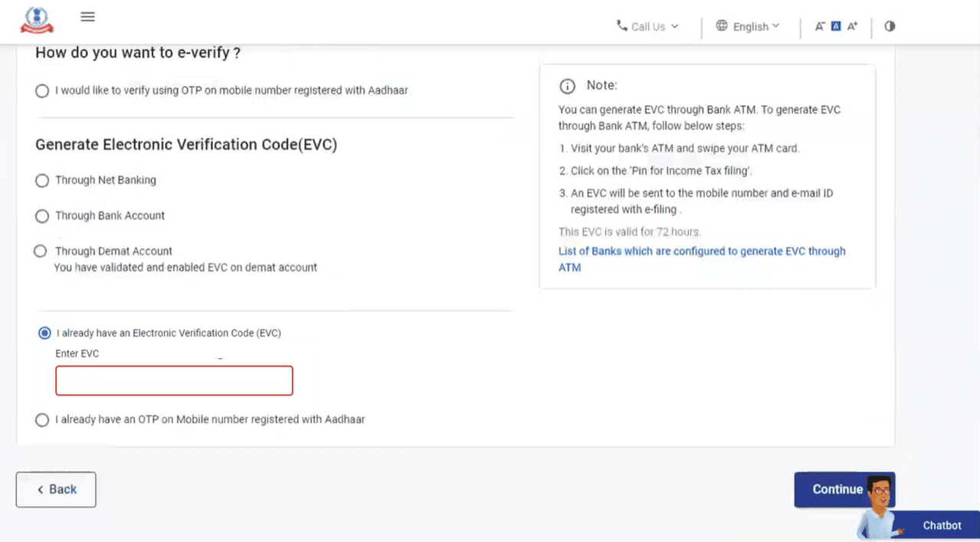
Task: Select Through Demat Account option
Action: click(x=41, y=251)
